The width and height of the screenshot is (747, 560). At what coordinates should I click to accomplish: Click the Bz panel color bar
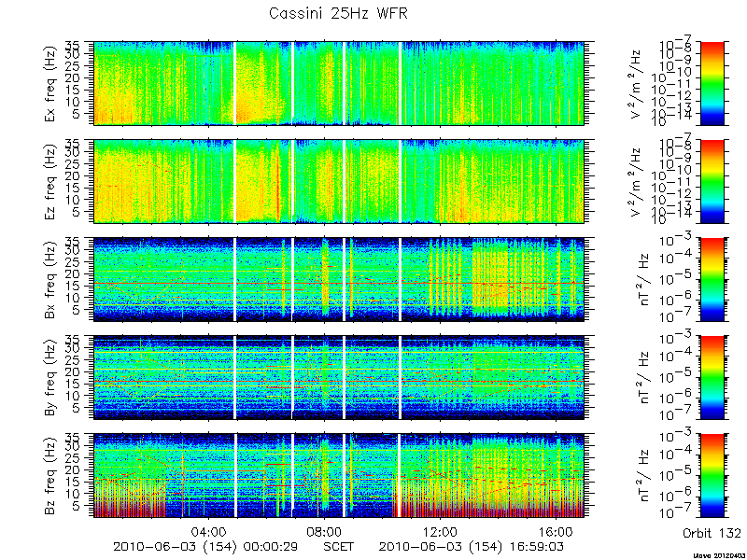(712, 476)
